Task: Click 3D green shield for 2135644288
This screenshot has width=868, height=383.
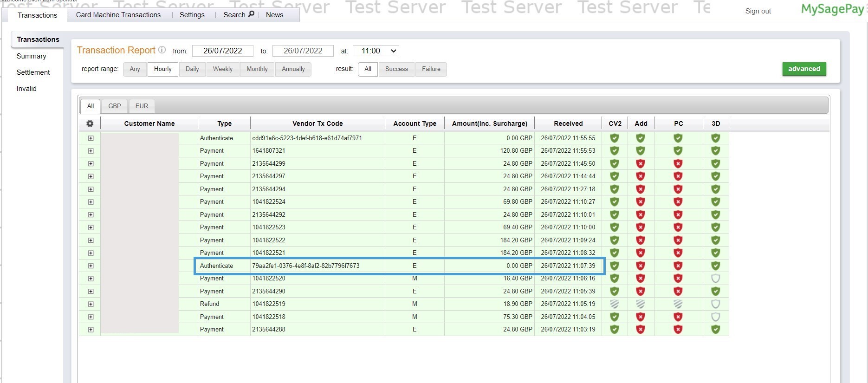Action: tap(716, 330)
